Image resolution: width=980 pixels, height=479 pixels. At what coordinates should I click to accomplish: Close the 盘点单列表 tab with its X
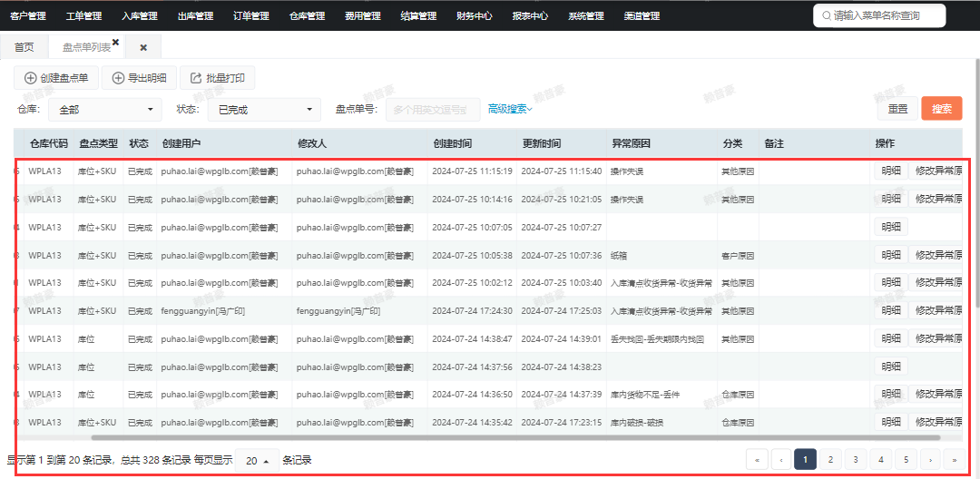tap(115, 42)
